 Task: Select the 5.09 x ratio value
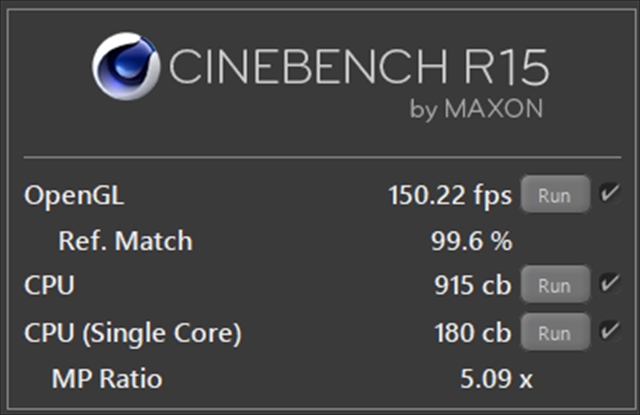click(x=496, y=379)
